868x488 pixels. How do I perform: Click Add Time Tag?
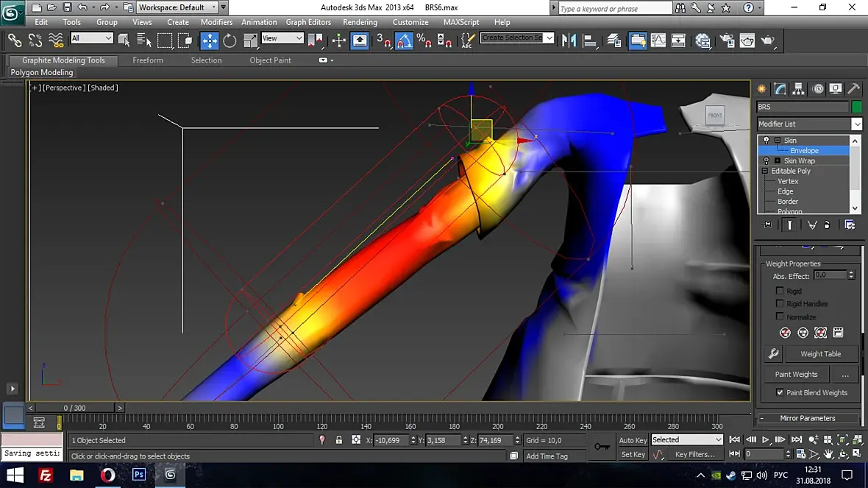(x=547, y=456)
